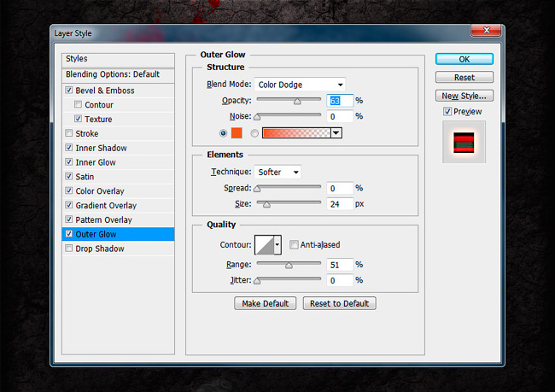555x392 pixels.
Task: Open the Bevel & Emboss settings row
Action: 118,91
